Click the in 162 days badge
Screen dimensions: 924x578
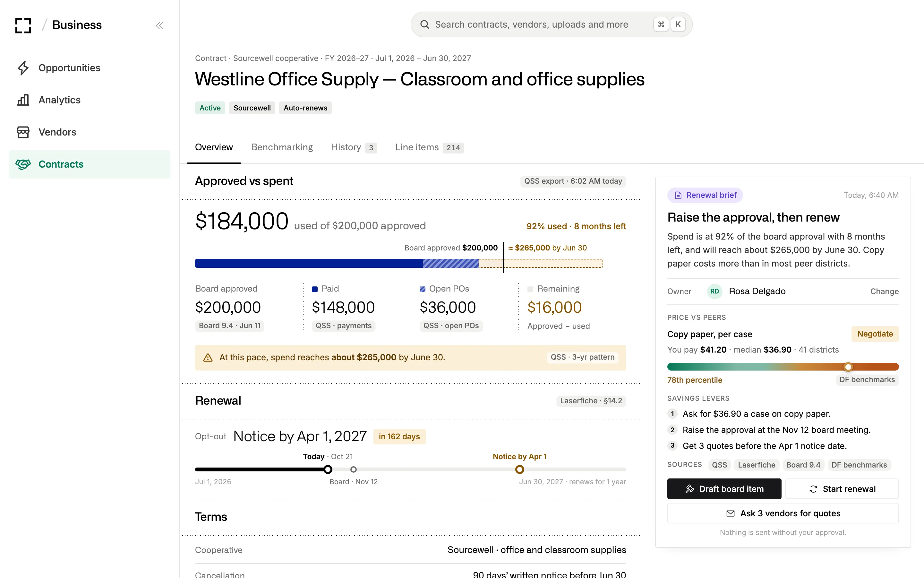[x=399, y=437]
